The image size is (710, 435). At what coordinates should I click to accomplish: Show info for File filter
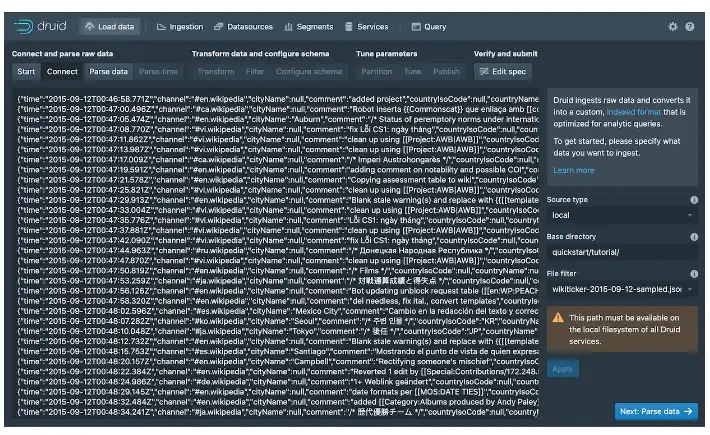click(693, 273)
